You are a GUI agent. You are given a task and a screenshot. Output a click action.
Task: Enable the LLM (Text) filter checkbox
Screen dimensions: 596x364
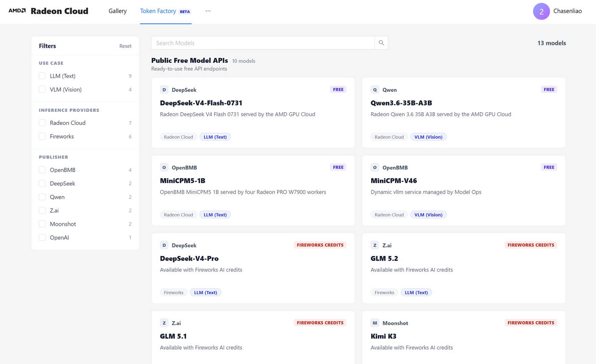[x=42, y=76]
